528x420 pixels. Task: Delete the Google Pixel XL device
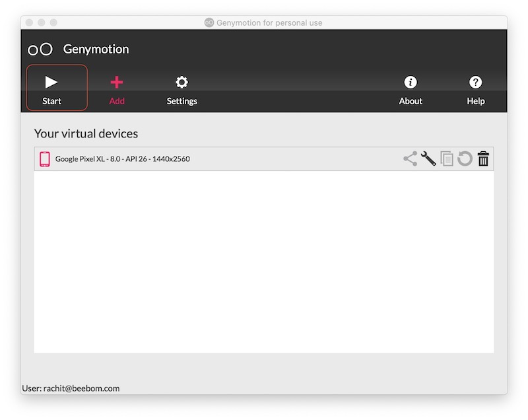click(x=483, y=158)
